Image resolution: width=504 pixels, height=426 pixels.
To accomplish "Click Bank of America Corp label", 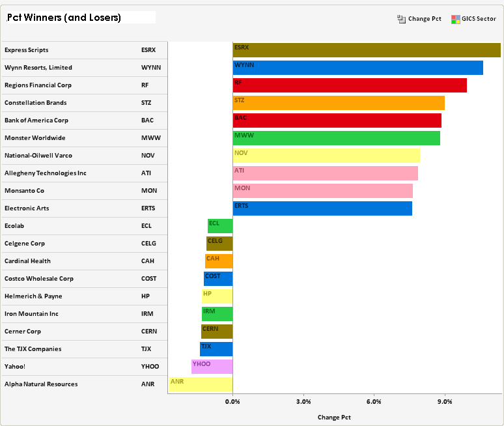I will 36,121.
